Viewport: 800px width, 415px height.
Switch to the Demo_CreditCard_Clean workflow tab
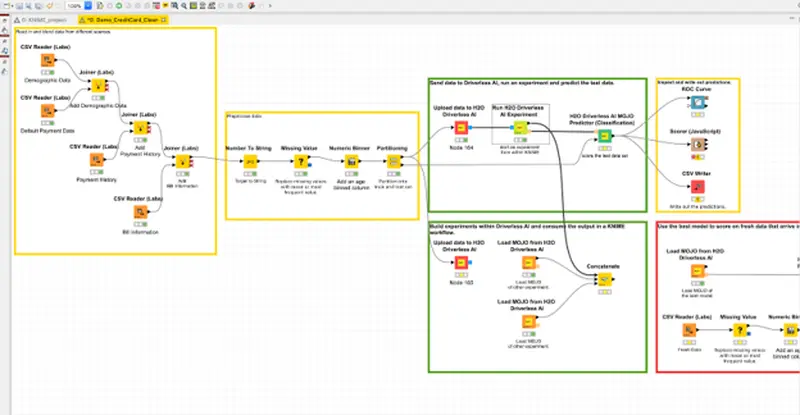tap(122, 20)
